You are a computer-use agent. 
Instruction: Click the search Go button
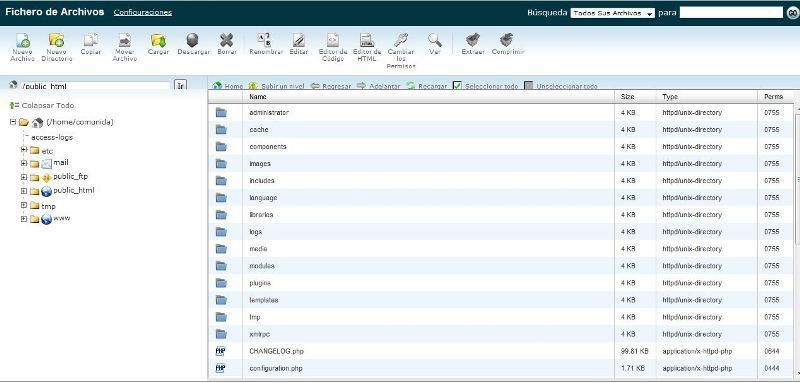pos(792,13)
